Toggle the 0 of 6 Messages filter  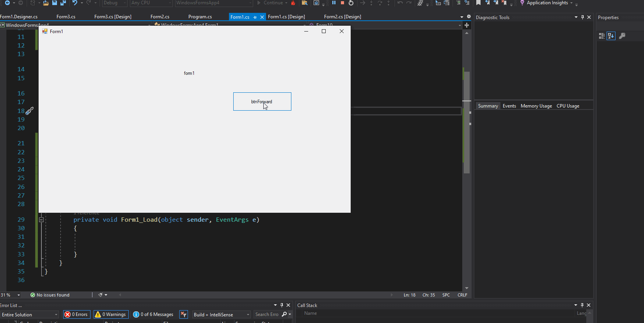(153, 314)
